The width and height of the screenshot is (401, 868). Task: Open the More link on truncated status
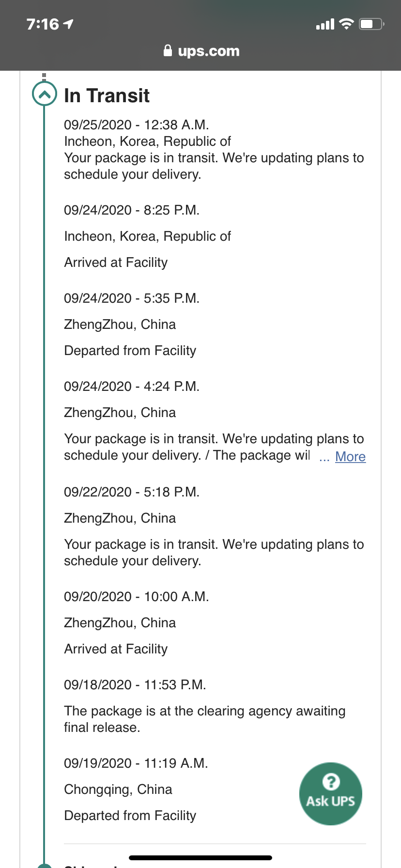click(350, 456)
